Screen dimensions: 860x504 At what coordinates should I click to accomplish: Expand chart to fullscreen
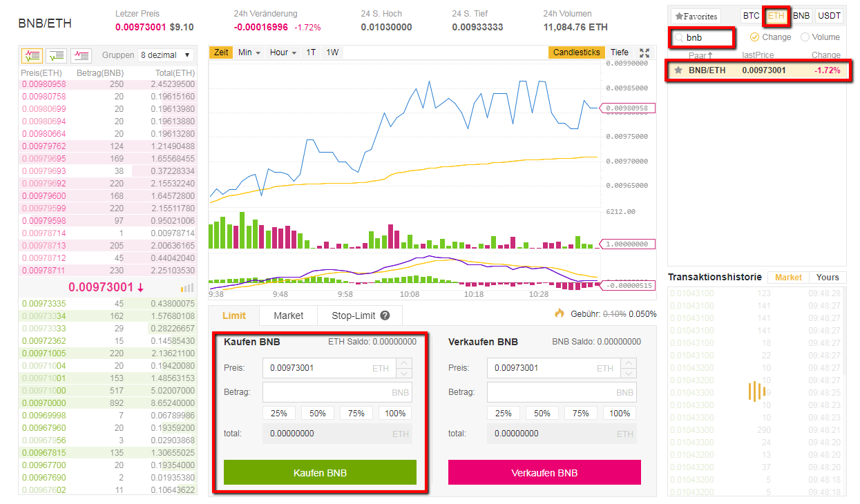(644, 52)
